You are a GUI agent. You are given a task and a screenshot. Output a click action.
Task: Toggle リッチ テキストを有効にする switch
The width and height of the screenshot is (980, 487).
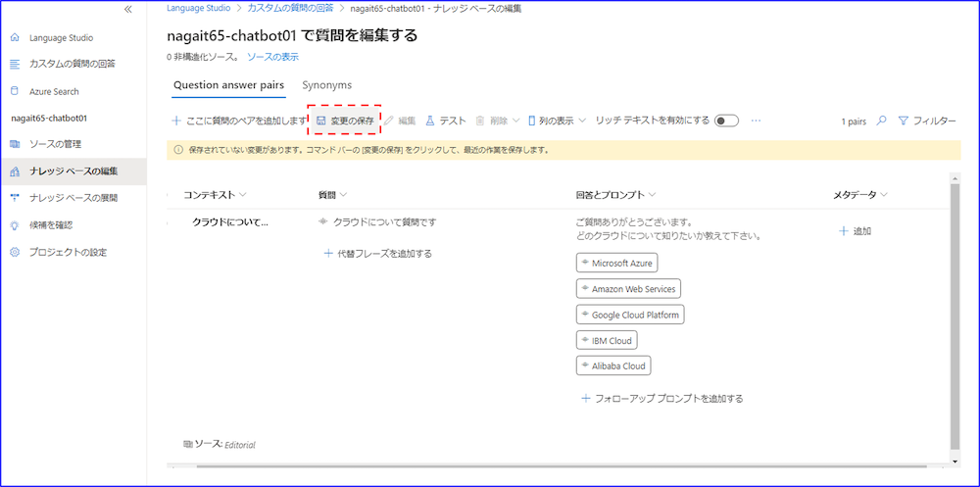(x=725, y=121)
